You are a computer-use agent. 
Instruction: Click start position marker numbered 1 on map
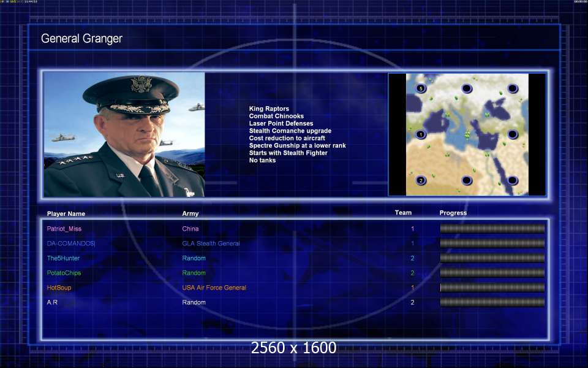(x=421, y=134)
